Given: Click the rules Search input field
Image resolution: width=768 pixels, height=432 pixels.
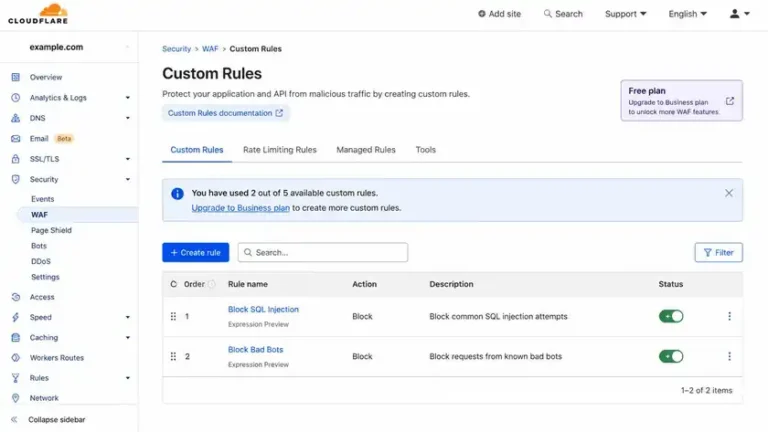Looking at the screenshot, I should click(323, 252).
